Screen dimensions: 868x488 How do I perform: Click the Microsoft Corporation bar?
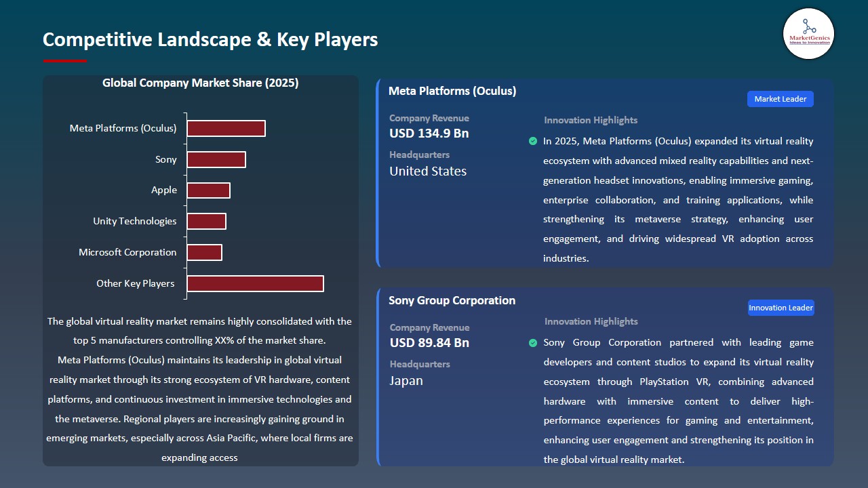pos(205,252)
